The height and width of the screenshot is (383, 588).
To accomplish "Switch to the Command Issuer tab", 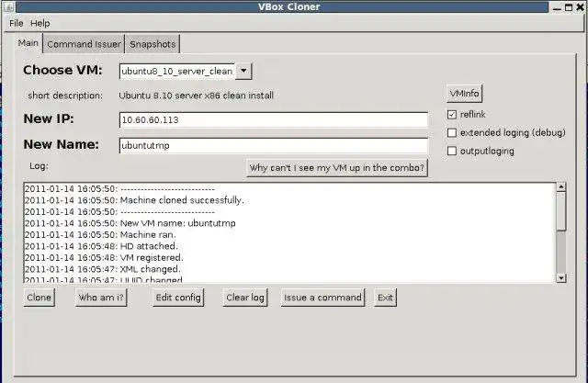I will pyautogui.click(x=84, y=44).
